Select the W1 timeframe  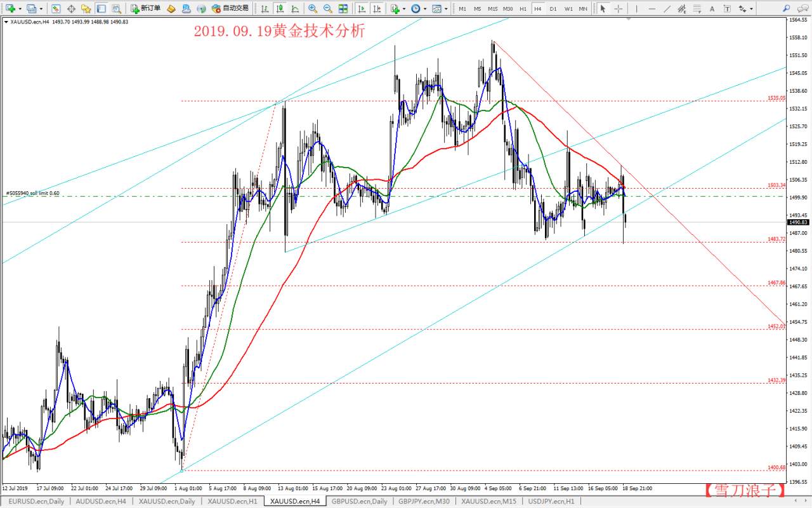click(x=568, y=9)
